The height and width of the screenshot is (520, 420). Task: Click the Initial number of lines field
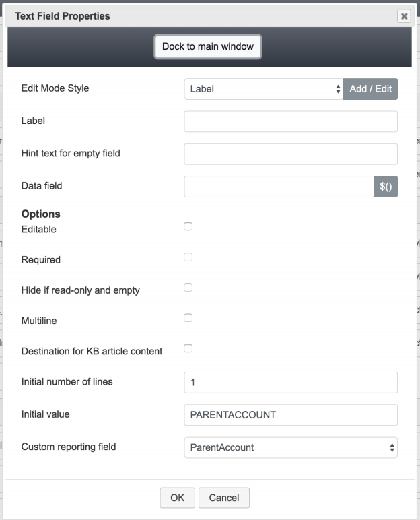coord(291,383)
